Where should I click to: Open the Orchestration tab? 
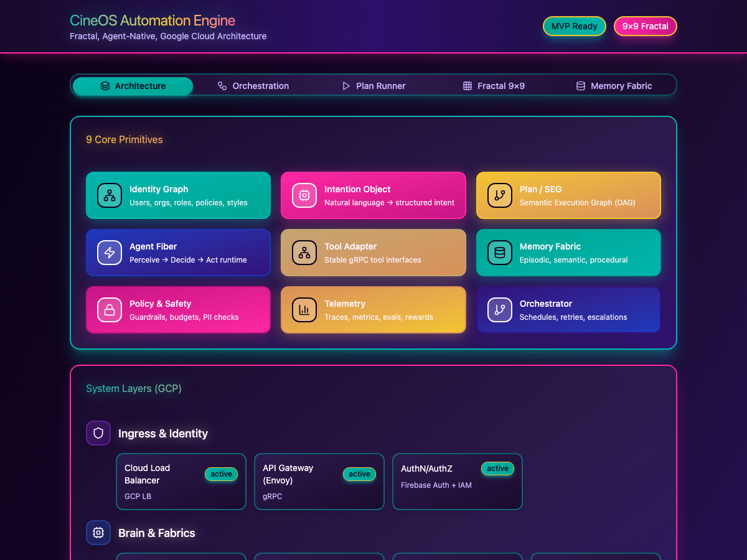[253, 86]
